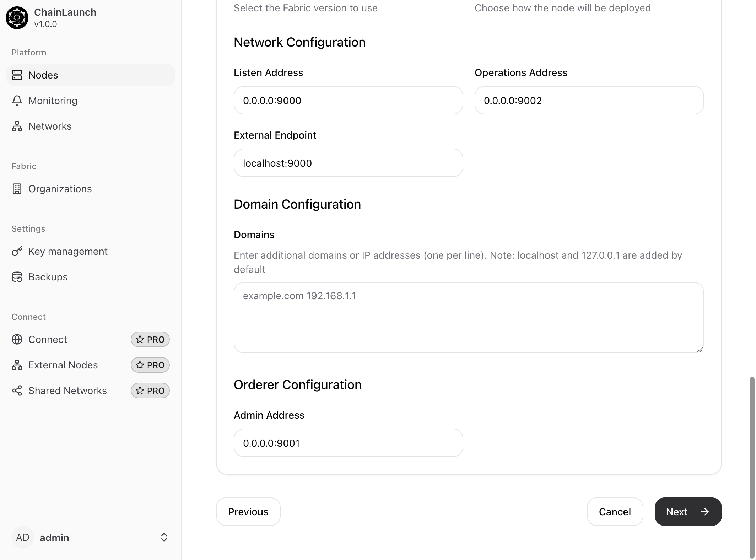Open the Organizations menu item
This screenshot has width=756, height=560.
click(x=60, y=189)
